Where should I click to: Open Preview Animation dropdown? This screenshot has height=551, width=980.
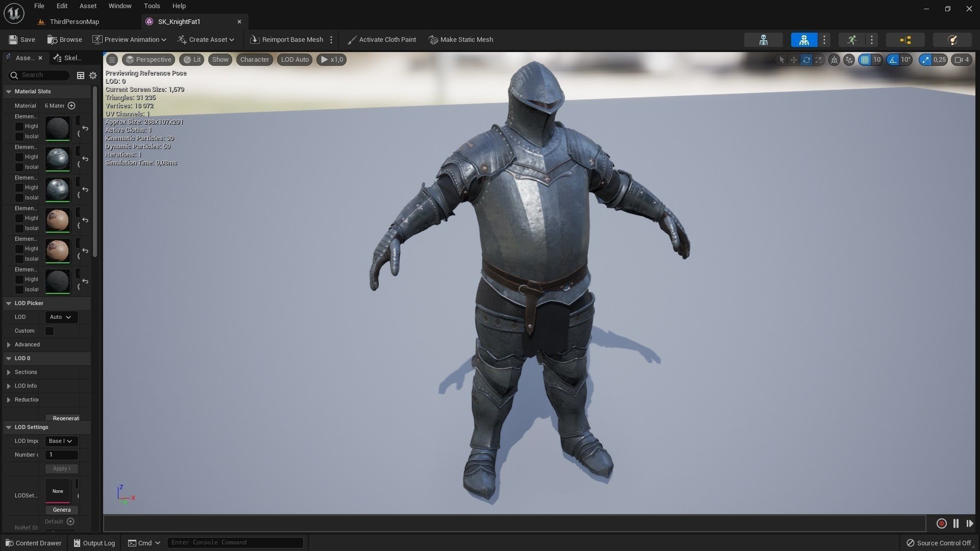129,39
